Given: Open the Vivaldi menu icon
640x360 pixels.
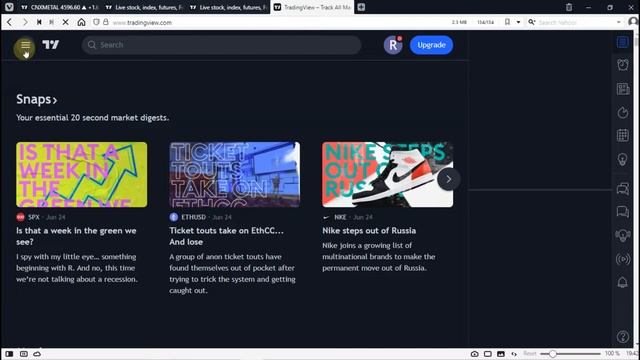Looking at the screenshot, I should click(x=9, y=7).
